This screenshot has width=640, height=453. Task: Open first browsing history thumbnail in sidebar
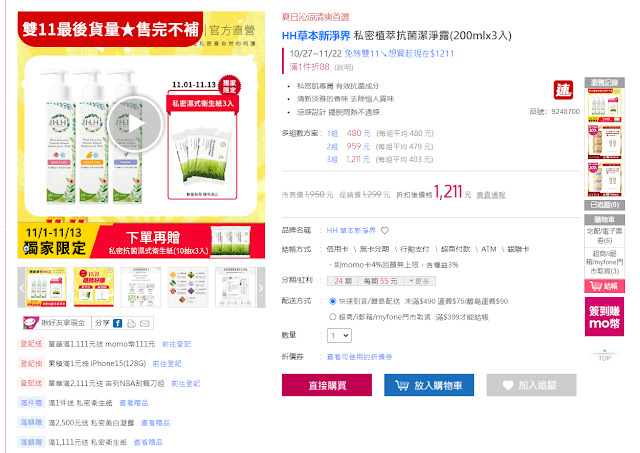click(x=604, y=105)
